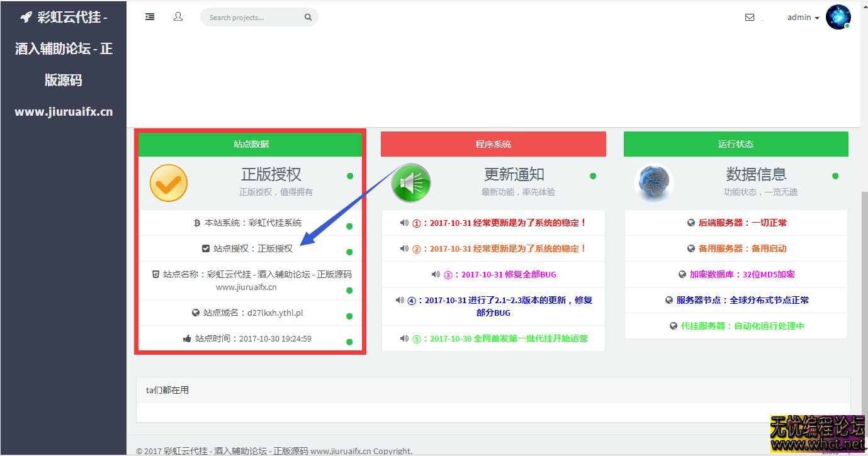This screenshot has height=456, width=868.
Task: Click 代挂服务器：自动化运行处理中 text
Action: pos(743,326)
